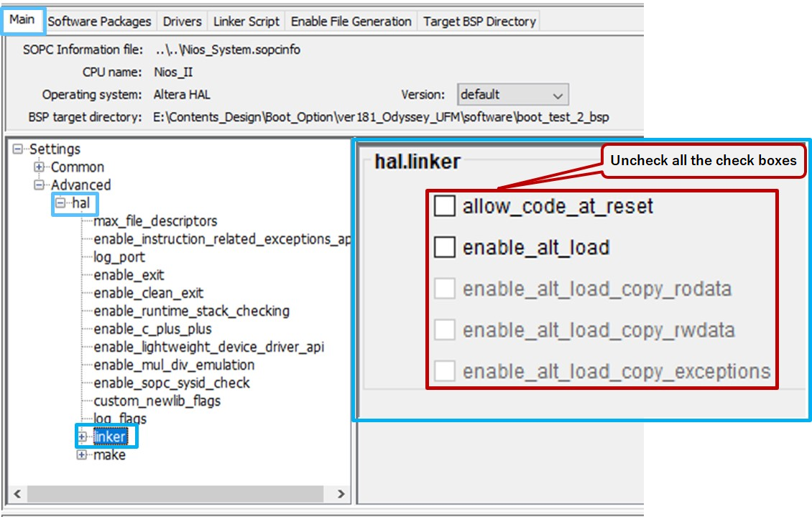The image size is (812, 517).
Task: Switch to Enable File Generation tab
Action: (351, 21)
